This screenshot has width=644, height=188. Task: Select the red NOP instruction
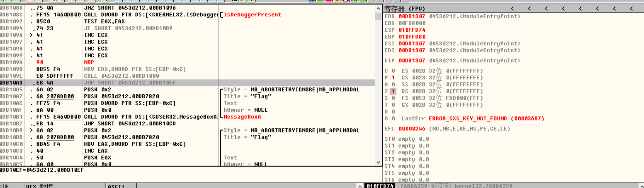[x=89, y=62]
